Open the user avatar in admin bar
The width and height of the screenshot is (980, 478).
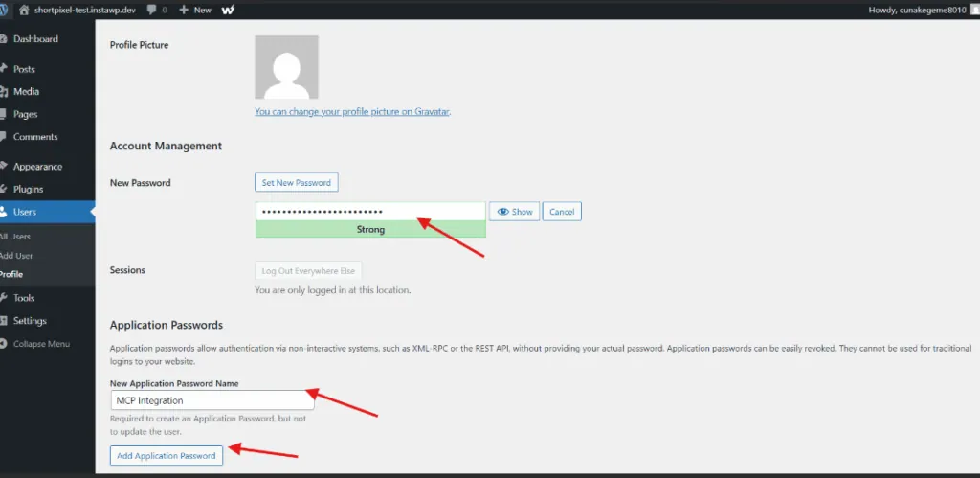point(975,10)
